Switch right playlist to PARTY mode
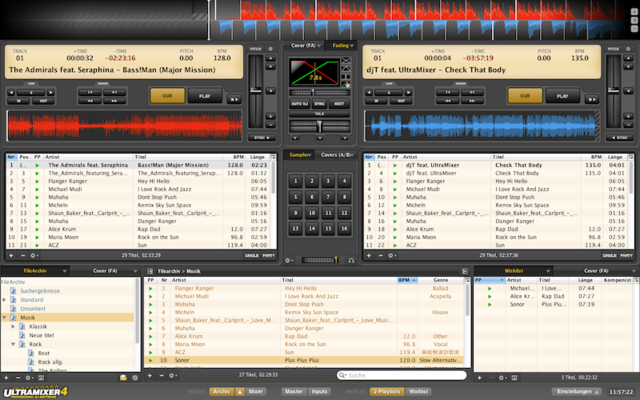The height and width of the screenshot is (400, 640). click(626, 256)
